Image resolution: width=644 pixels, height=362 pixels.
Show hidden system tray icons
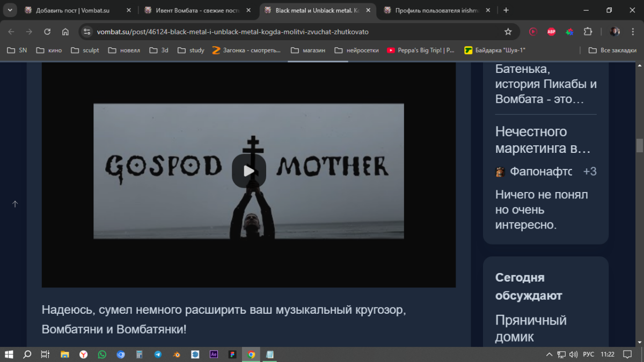tap(549, 354)
